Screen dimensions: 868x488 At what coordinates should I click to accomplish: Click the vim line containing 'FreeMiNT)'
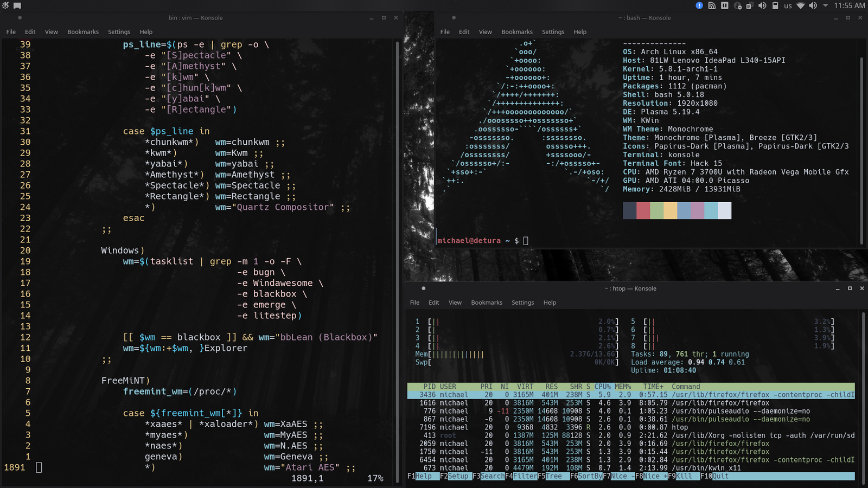[x=125, y=381]
